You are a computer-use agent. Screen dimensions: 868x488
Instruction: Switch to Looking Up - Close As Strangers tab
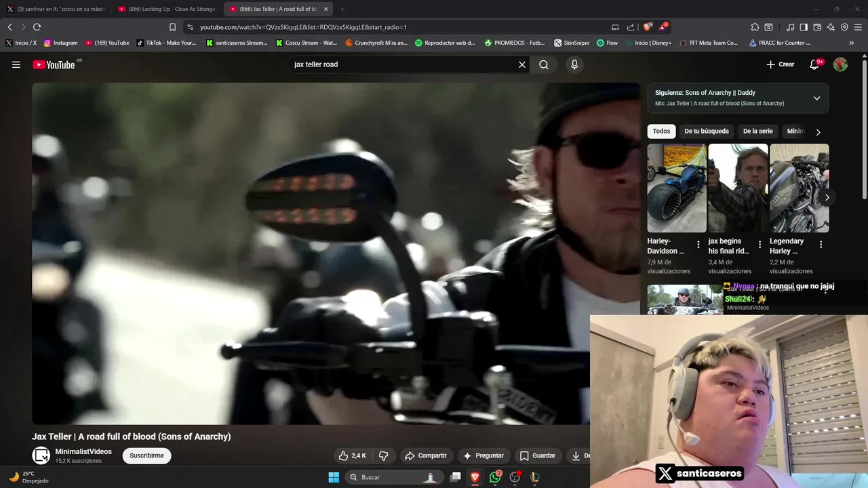click(167, 9)
